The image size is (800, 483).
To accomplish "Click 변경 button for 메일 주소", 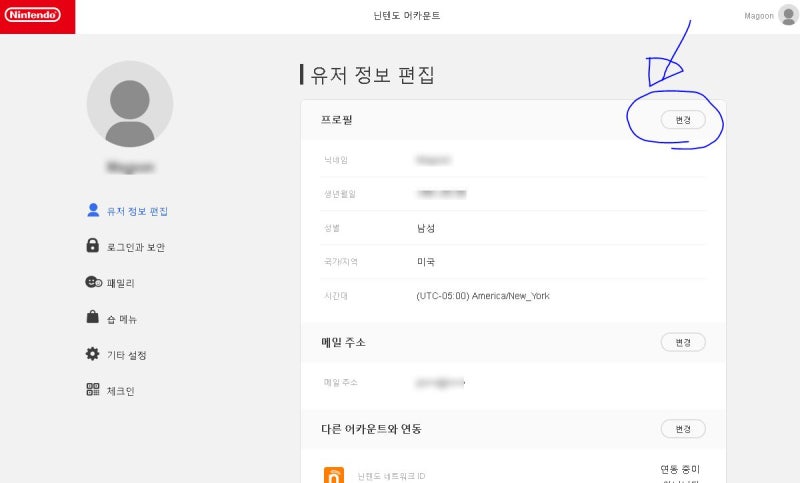I will pyautogui.click(x=683, y=342).
